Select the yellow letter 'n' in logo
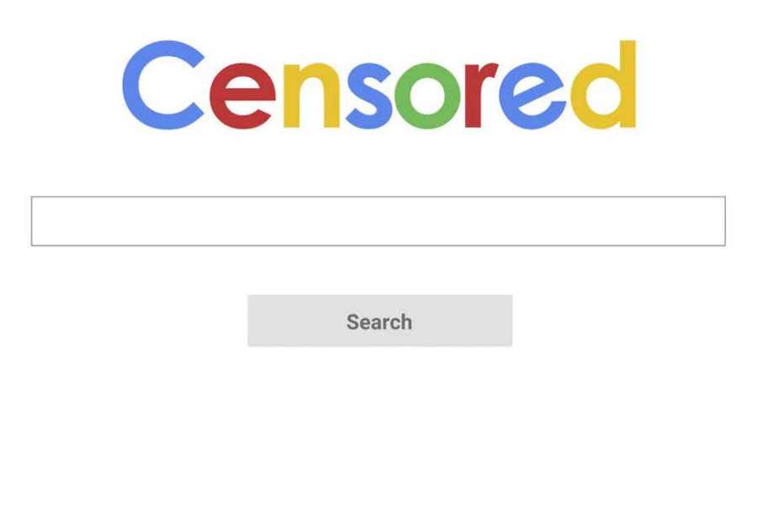757x532 pixels. (311, 96)
